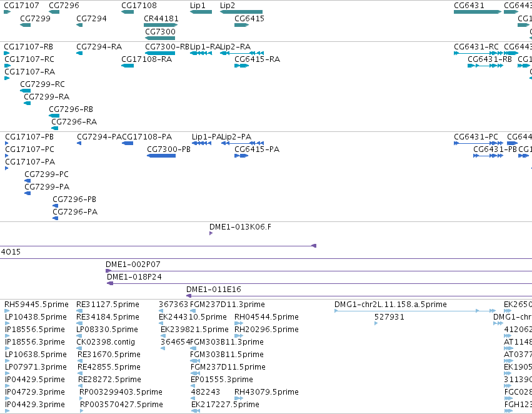Click the CR44181 gene feature
Screen dimensions: 532x414
(161, 25)
